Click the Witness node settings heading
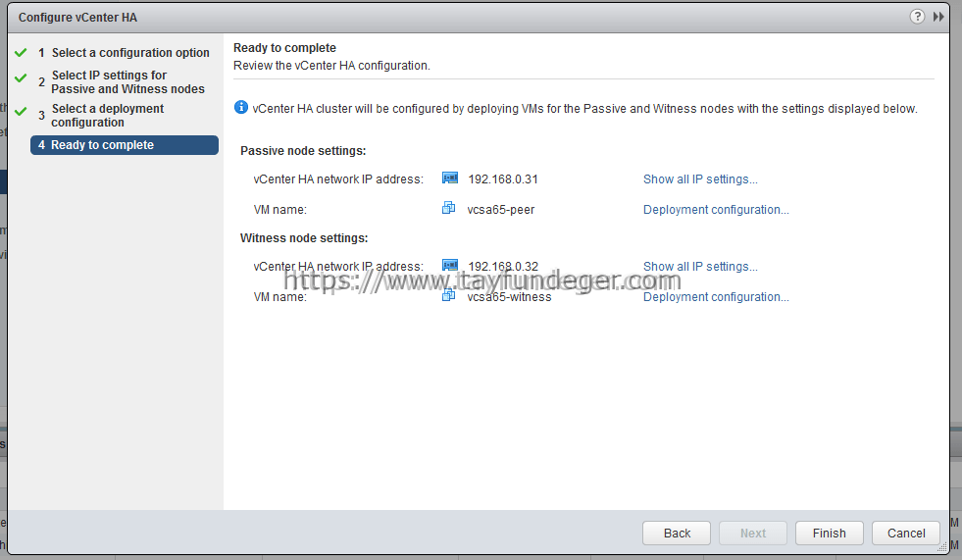Viewport: 962px width, 560px height. pyautogui.click(x=304, y=238)
